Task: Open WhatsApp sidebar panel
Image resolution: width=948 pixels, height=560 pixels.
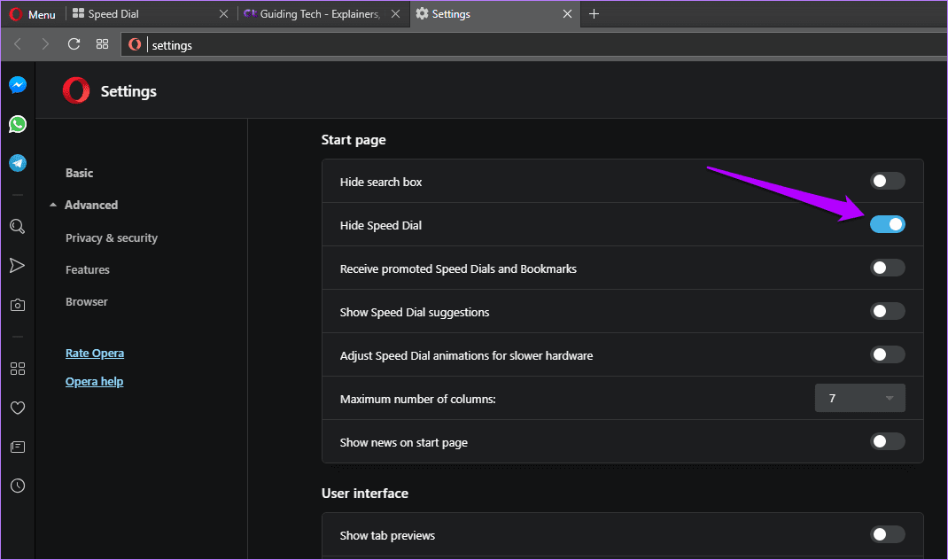Action: 18,124
